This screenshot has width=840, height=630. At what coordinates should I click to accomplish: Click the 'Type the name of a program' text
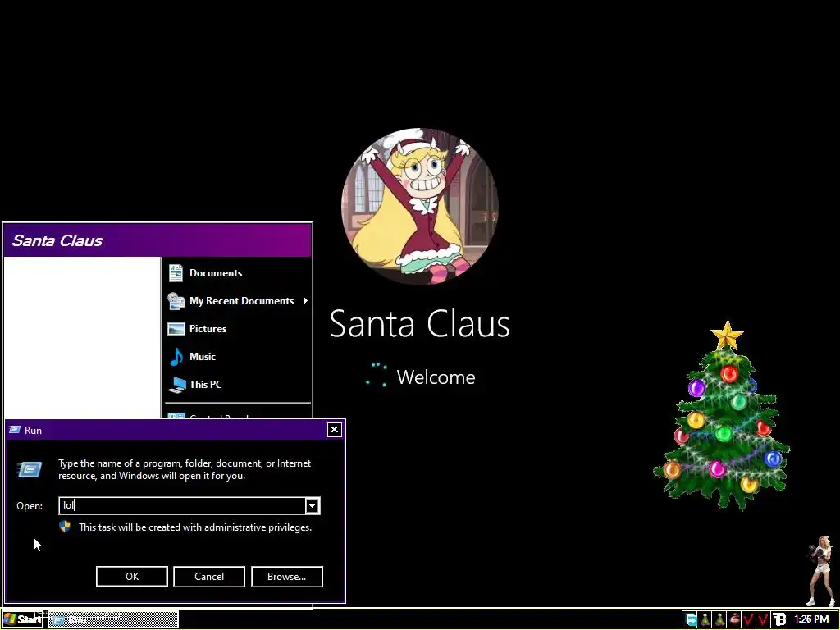coord(185,469)
